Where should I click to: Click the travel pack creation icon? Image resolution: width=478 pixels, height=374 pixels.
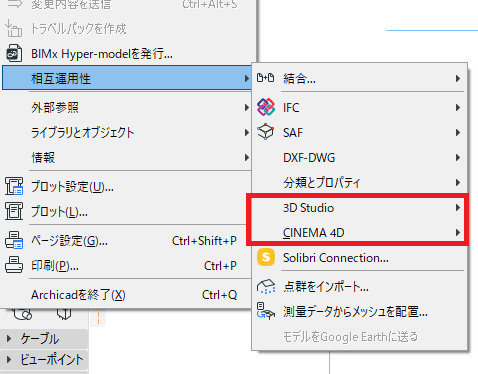pyautogui.click(x=14, y=28)
